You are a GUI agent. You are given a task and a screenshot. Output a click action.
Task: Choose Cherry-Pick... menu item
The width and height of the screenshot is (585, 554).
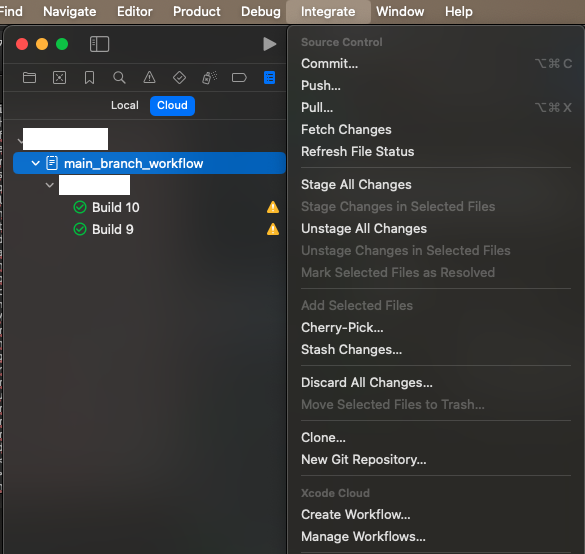[x=436, y=327]
